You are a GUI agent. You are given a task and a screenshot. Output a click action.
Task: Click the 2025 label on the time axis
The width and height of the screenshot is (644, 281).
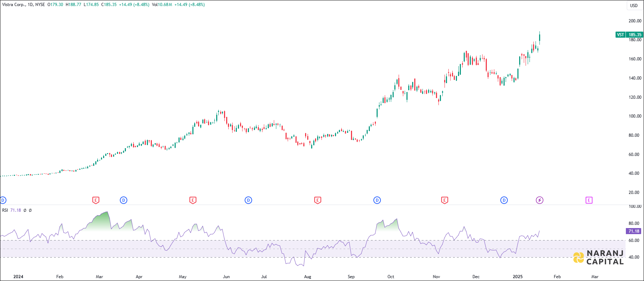click(518, 277)
